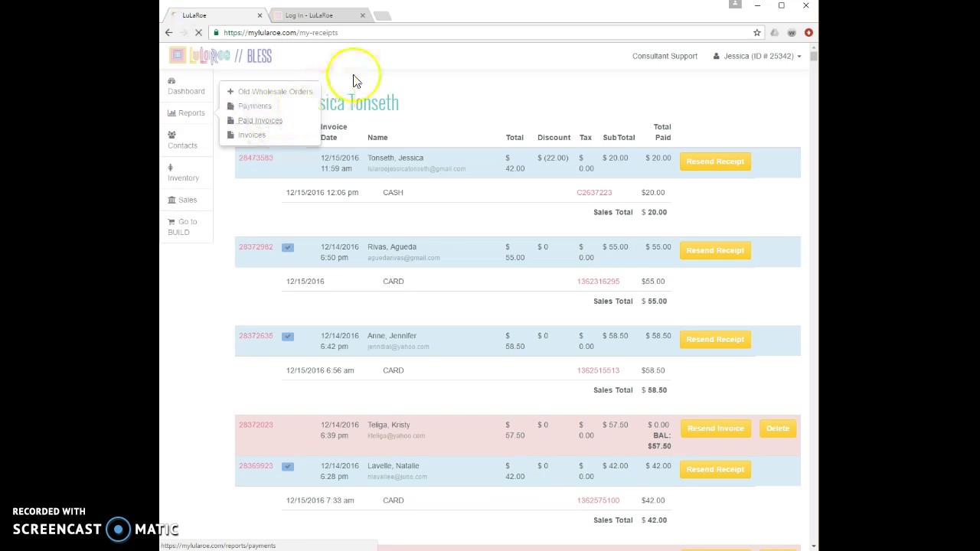Click the Chrome profile icon in title bar
The width and height of the screenshot is (980, 551).
[735, 5]
